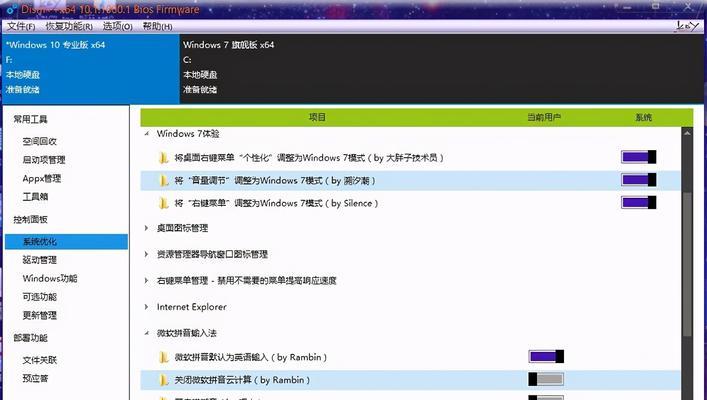This screenshot has width=707, height=400.
Task: Open 空间回收 in the sidebar
Action: point(40,141)
